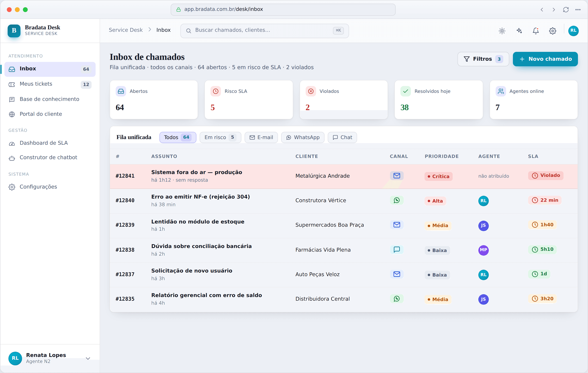The image size is (588, 373).
Task: Click the 5h10 SLA badge
Action: tap(542, 249)
